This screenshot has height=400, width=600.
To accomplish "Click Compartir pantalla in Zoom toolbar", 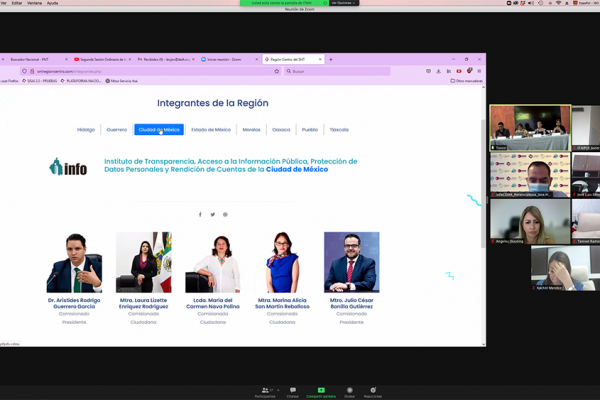I will tap(321, 392).
